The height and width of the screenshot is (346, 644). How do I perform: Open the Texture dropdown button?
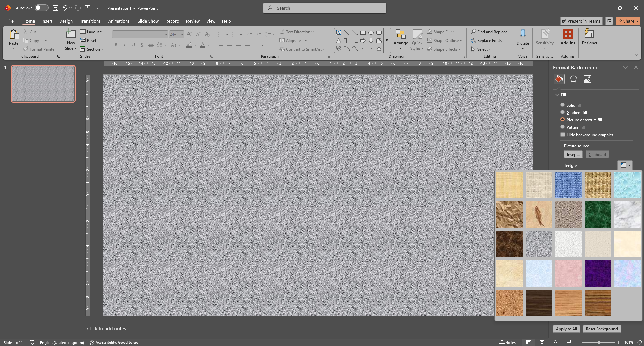click(x=625, y=165)
